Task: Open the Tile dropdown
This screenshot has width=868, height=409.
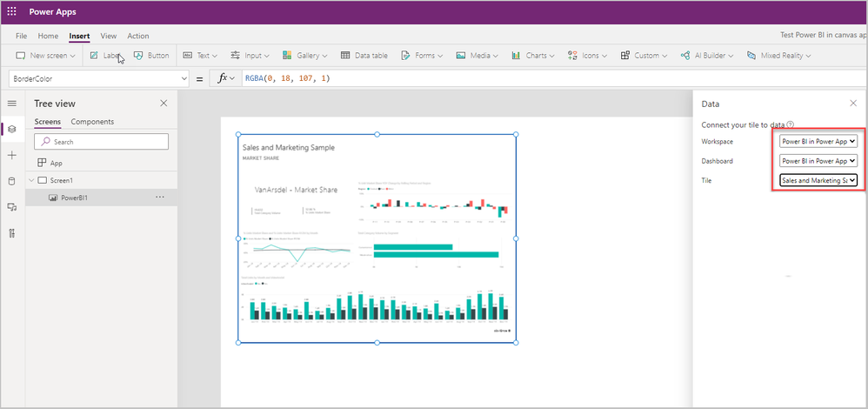Action: pos(818,180)
